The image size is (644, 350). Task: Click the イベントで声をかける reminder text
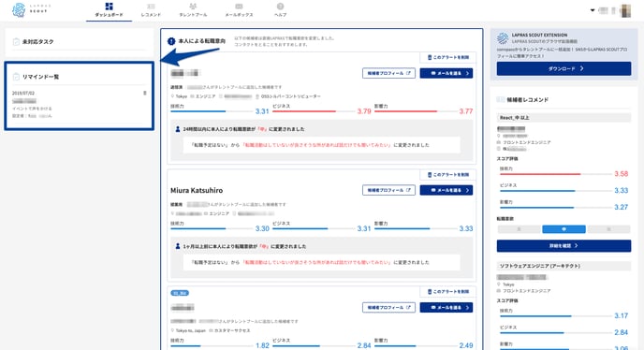click(x=32, y=109)
